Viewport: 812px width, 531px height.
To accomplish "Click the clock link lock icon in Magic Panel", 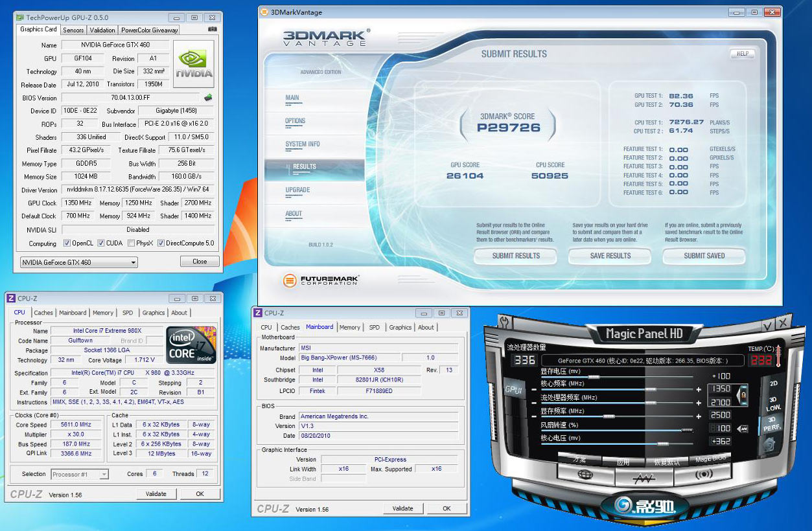I will 743,396.
